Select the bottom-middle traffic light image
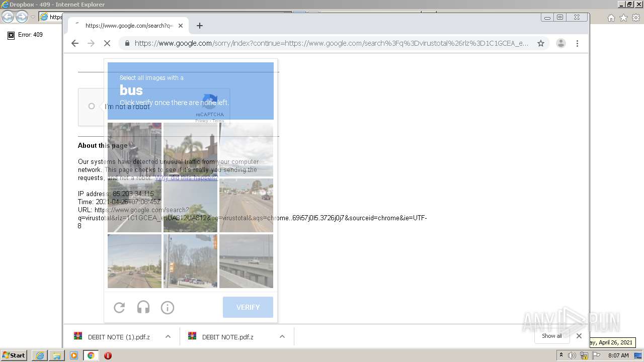 [190, 261]
